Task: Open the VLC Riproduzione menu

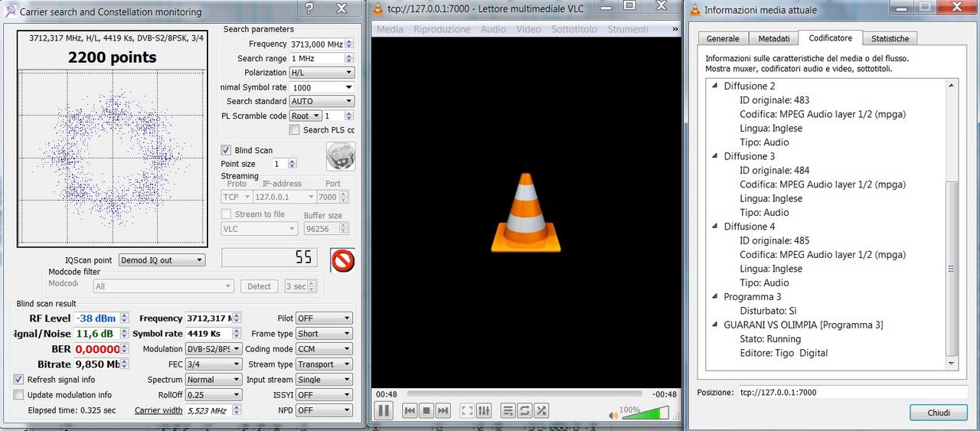Action: 442,29
